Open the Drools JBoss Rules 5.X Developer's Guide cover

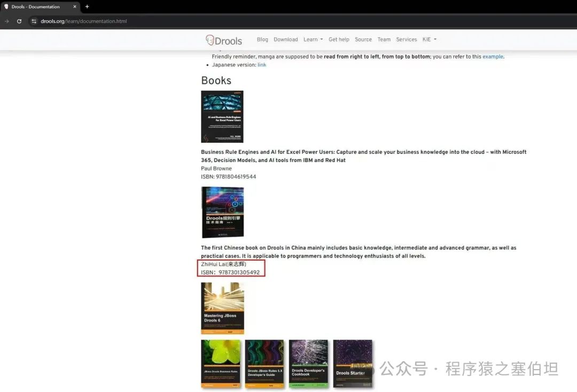(x=264, y=364)
